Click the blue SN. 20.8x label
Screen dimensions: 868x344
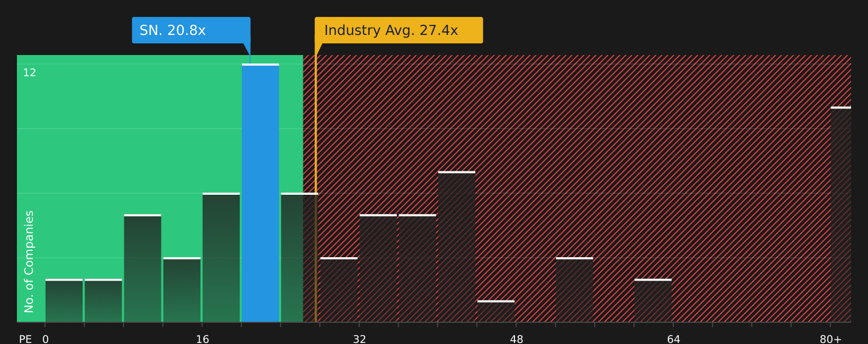pyautogui.click(x=191, y=30)
